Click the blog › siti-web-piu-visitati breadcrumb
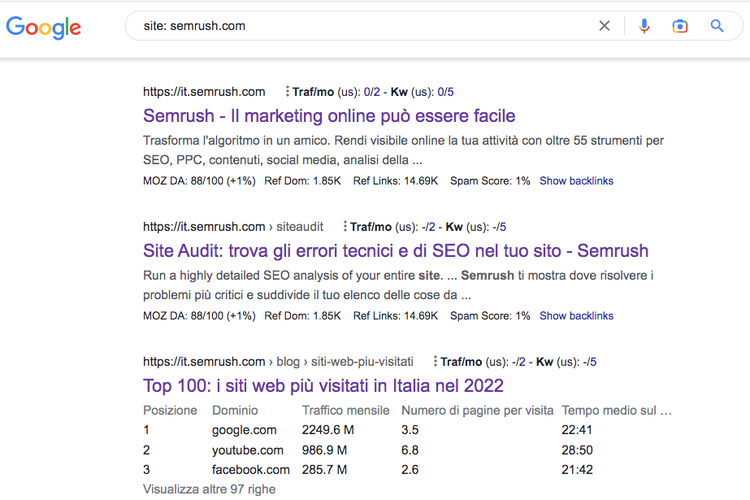This screenshot has height=500, width=750. [x=345, y=362]
